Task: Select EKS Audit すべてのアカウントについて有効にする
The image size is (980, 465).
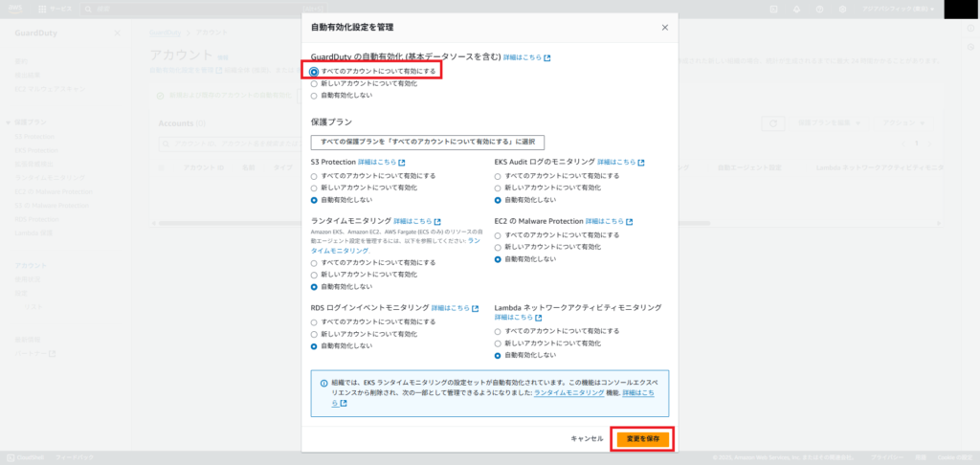Action: (x=498, y=176)
